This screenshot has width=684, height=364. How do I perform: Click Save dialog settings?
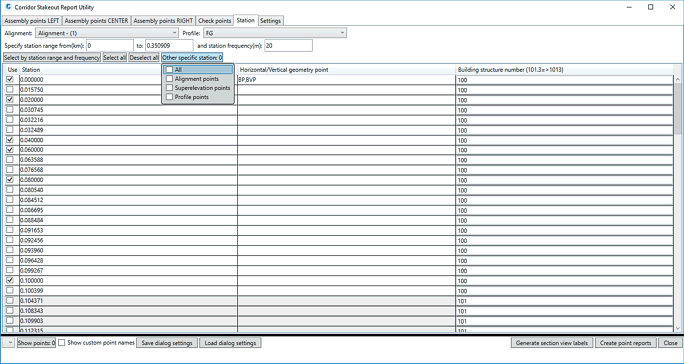[167, 343]
